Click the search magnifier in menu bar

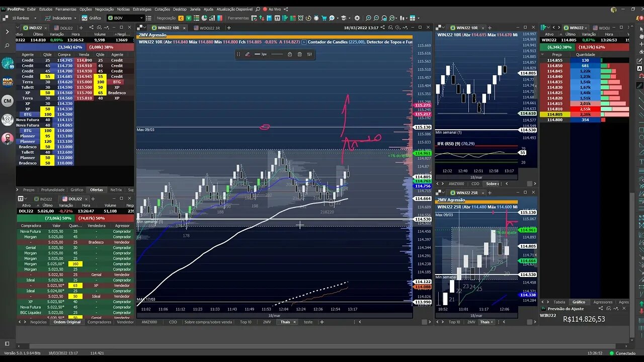[x=258, y=9]
